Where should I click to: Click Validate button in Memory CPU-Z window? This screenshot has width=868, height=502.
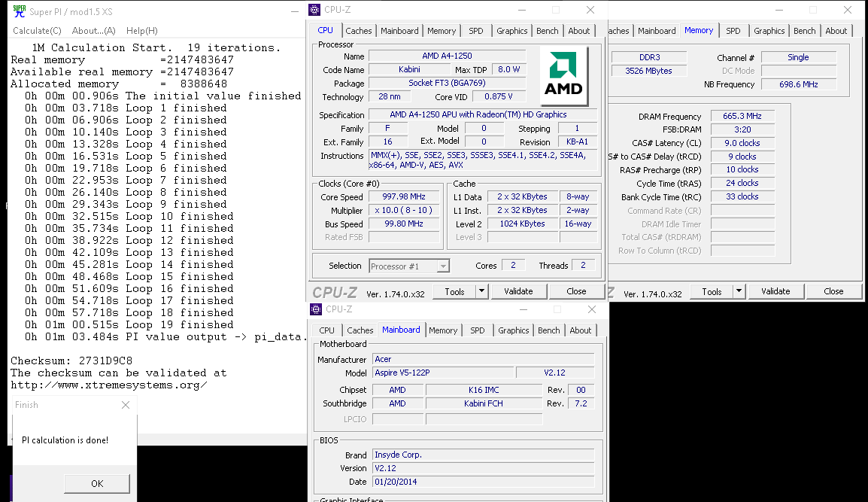click(x=775, y=291)
